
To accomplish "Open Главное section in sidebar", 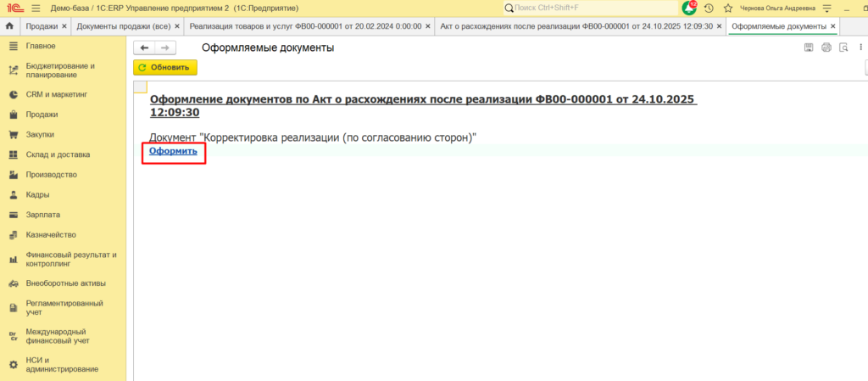I will click(x=63, y=46).
